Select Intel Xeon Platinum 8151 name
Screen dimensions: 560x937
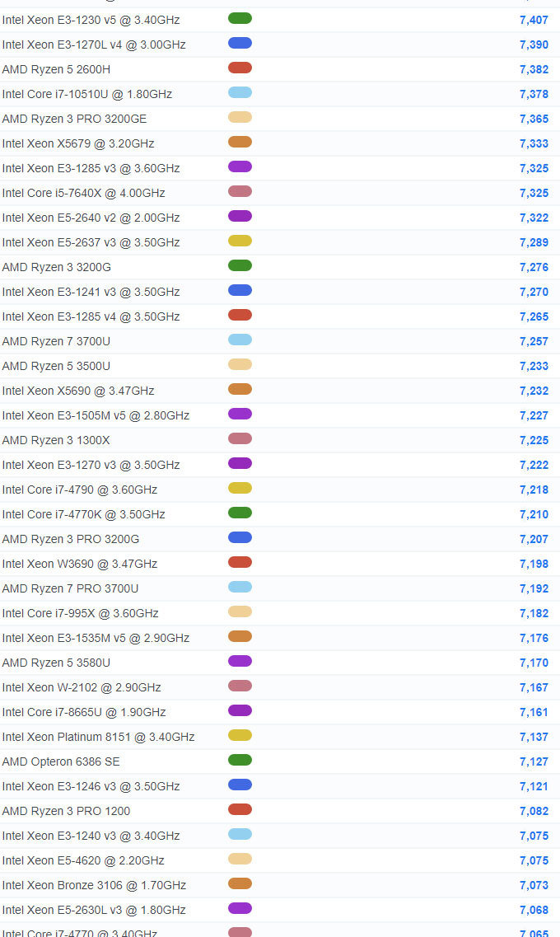(x=98, y=737)
